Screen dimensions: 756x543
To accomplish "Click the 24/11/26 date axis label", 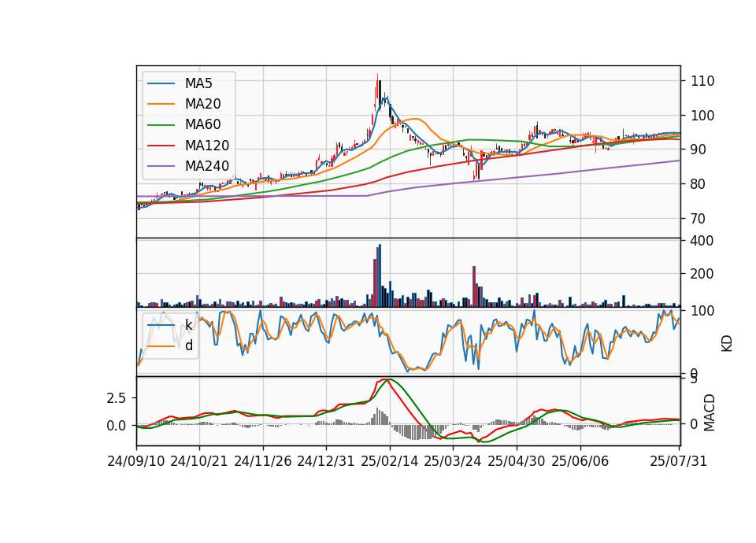I will 263,461.
